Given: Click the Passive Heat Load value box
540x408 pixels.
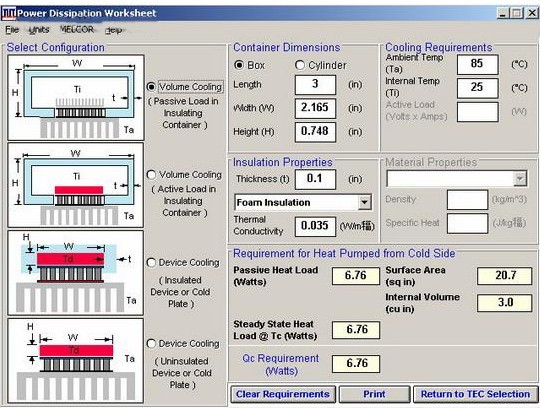Looking at the screenshot, I should coord(356,276).
